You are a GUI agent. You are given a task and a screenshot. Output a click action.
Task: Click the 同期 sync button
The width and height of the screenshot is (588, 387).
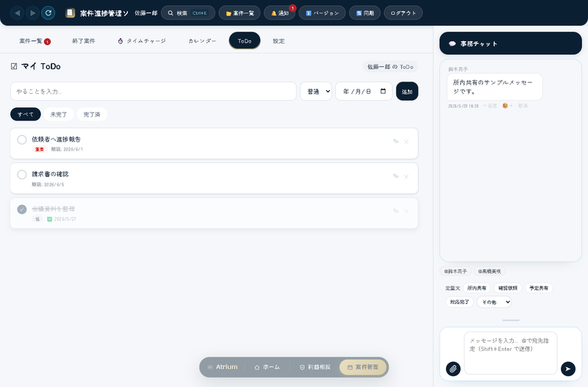point(365,13)
